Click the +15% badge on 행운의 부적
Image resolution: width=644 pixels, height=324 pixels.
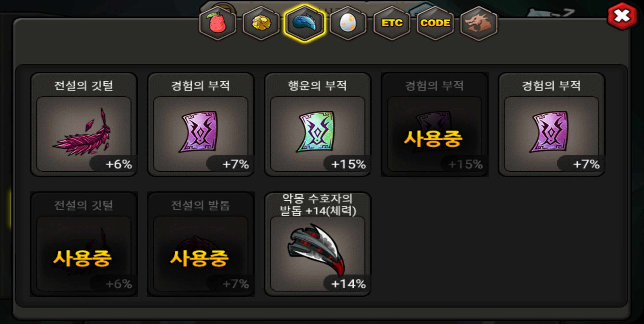pos(348,164)
